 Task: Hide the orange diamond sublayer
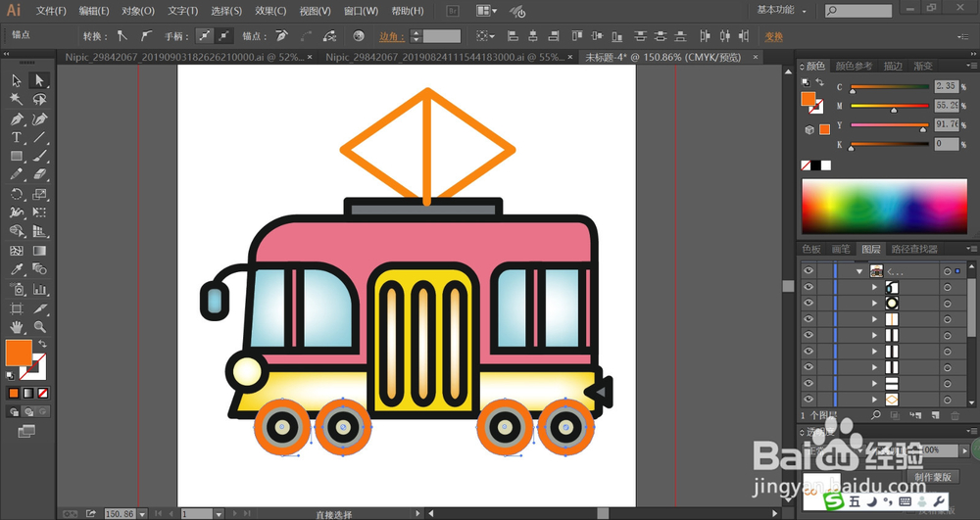click(808, 399)
